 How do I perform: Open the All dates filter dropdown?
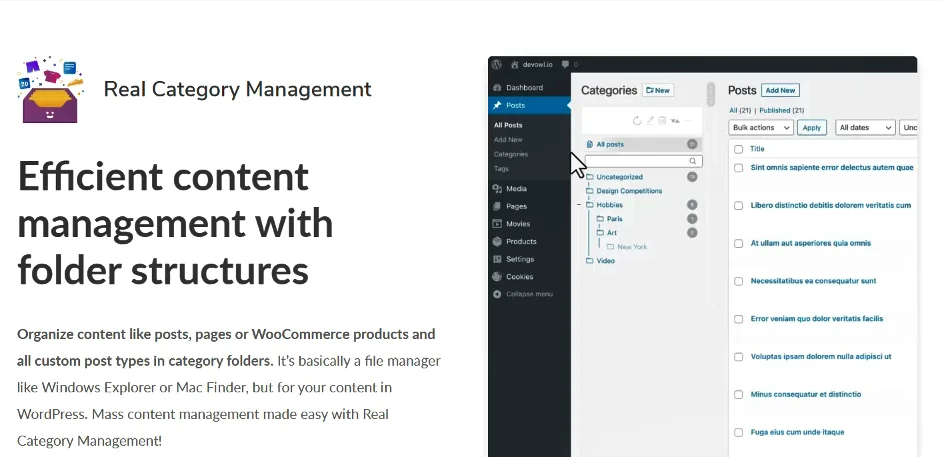point(865,128)
